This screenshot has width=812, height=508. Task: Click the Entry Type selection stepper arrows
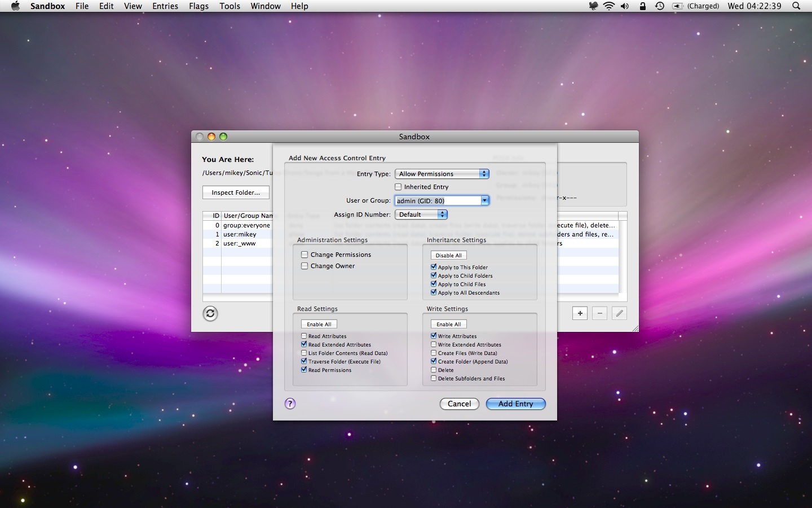[x=484, y=174]
